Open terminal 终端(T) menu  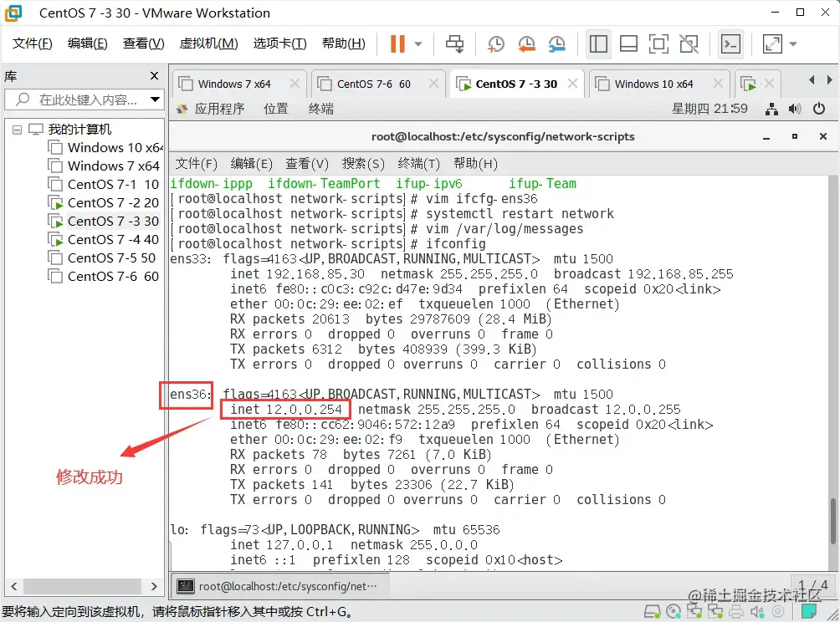tap(418, 164)
